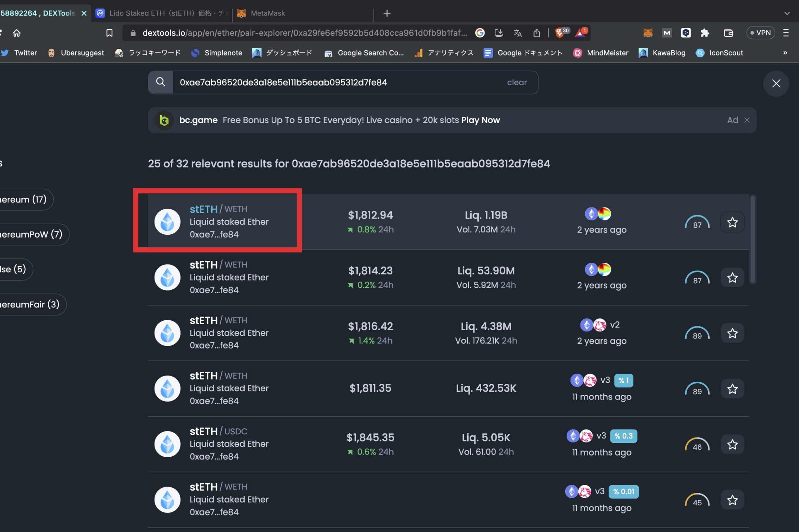Viewport: 799px width, 532px height.
Task: Click the stETH token logo on the first result
Action: pos(167,221)
